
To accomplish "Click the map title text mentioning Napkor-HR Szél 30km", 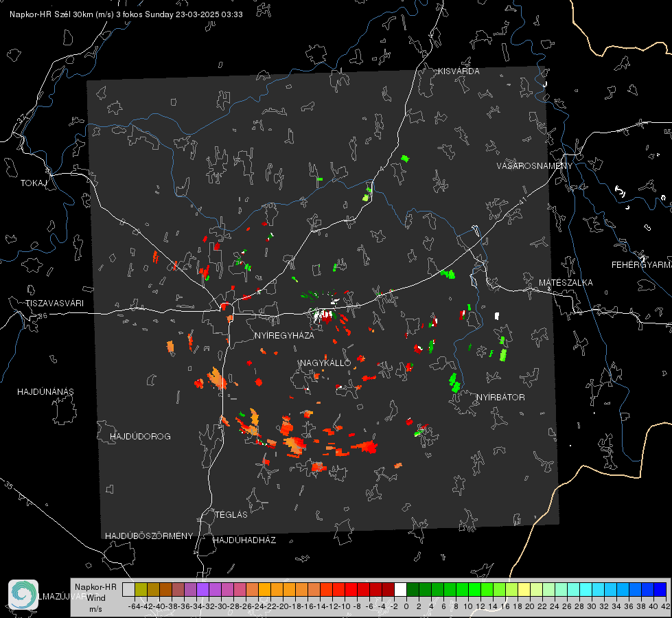I will pos(126,14).
